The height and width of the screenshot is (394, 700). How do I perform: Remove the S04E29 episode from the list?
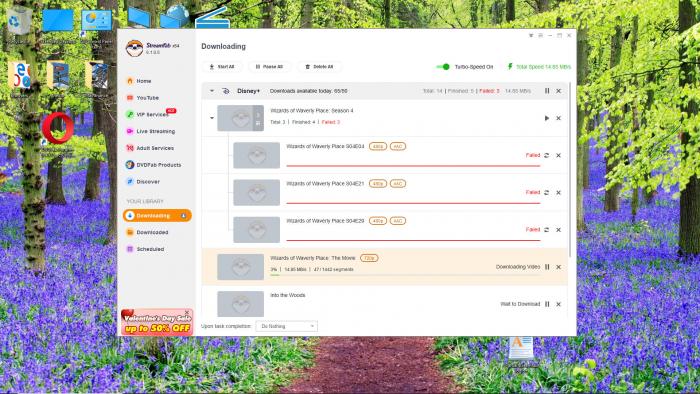point(558,230)
